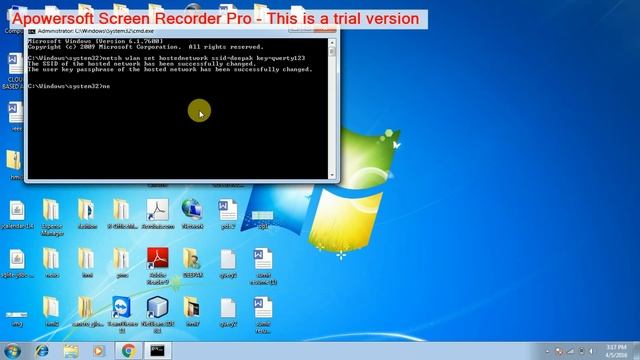
Task: Open Windows Media Player from the taskbar
Action: pyautogui.click(x=98, y=351)
